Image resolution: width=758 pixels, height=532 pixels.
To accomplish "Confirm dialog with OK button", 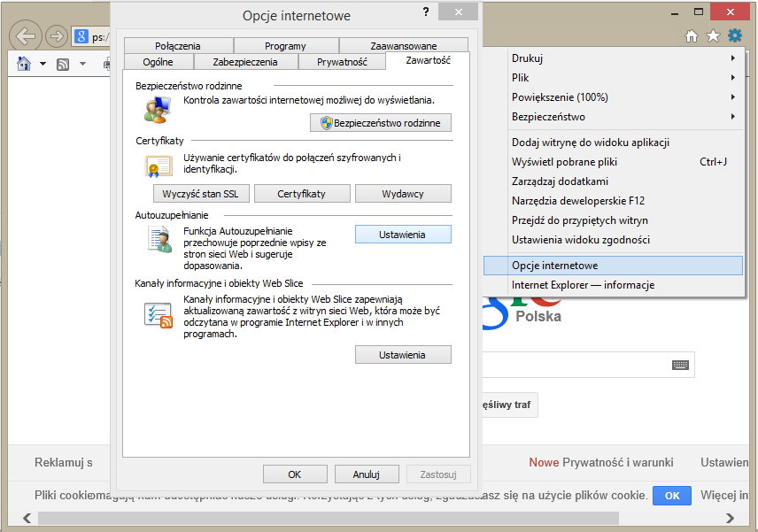I will [295, 474].
